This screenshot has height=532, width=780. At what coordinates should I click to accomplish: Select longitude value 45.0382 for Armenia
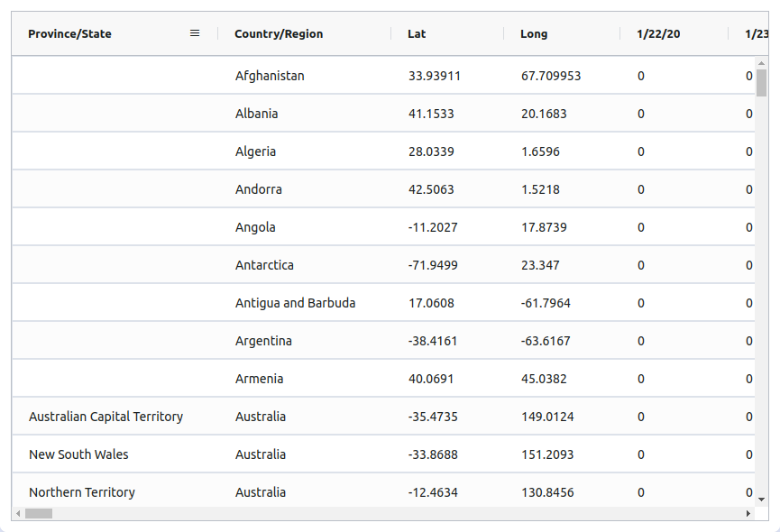pyautogui.click(x=544, y=379)
